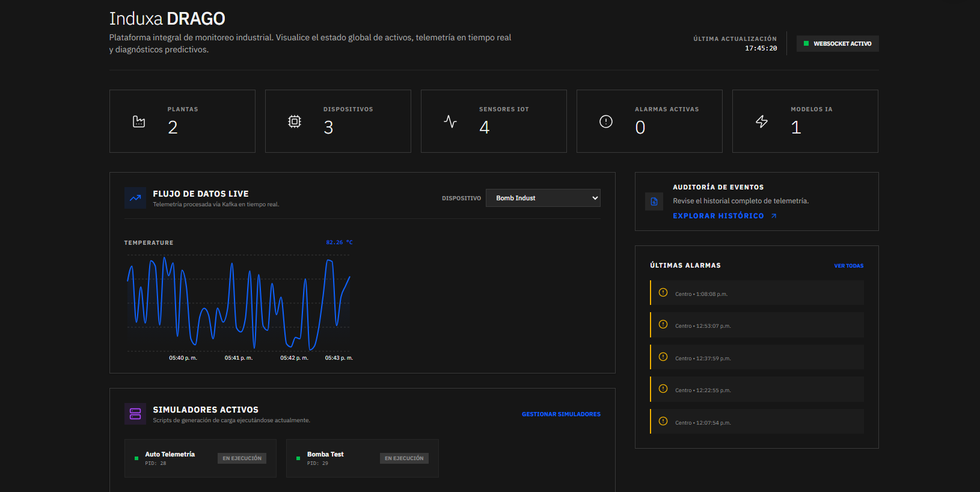
Task: Select the alarm from Centro at 12:07:54 p.m.
Action: [757, 422]
